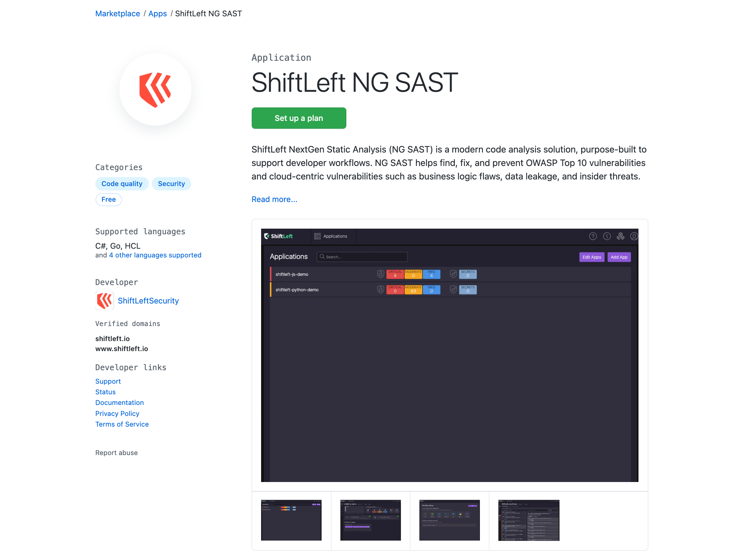Click SECRETS 0 badge for python-demo

[x=468, y=290]
